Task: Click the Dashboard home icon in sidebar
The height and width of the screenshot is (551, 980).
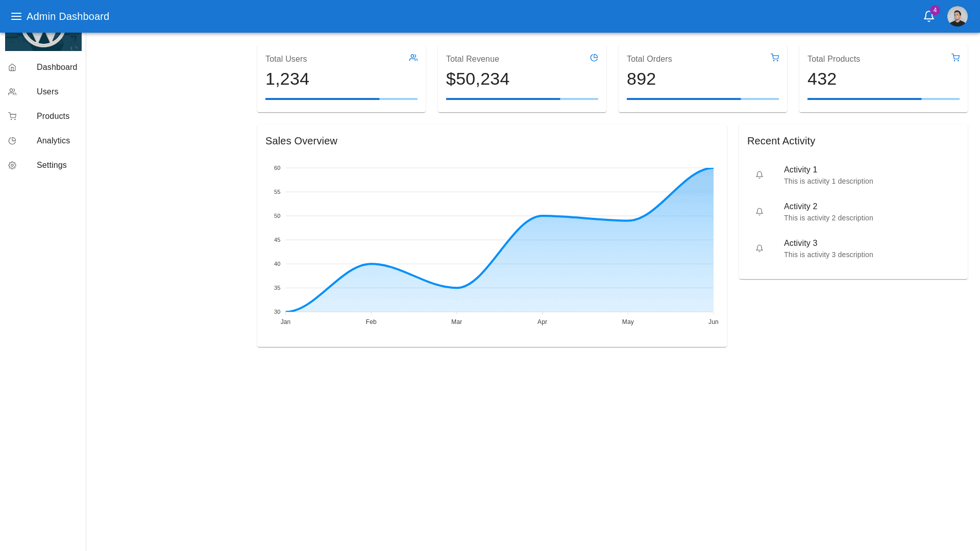Action: click(12, 67)
